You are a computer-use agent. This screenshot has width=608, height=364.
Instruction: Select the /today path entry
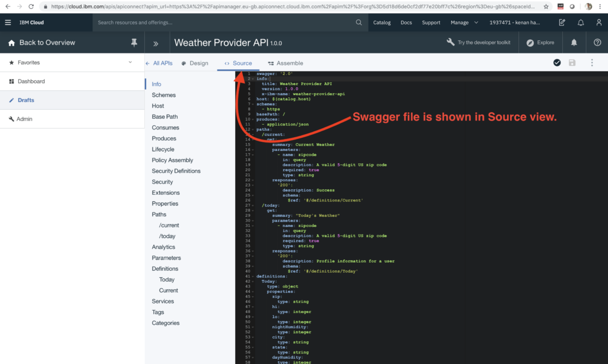tap(167, 236)
